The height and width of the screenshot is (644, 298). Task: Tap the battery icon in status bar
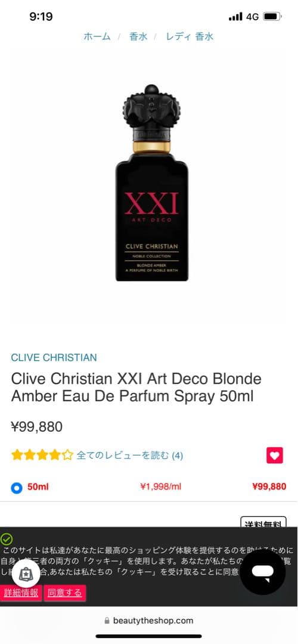272,17
